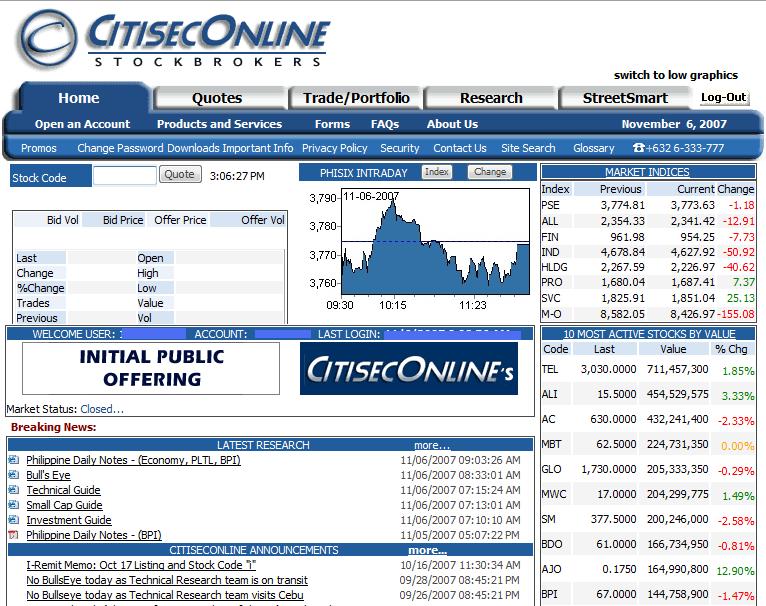Open the FAQs page
Image resolution: width=766 pixels, height=606 pixels.
click(385, 124)
